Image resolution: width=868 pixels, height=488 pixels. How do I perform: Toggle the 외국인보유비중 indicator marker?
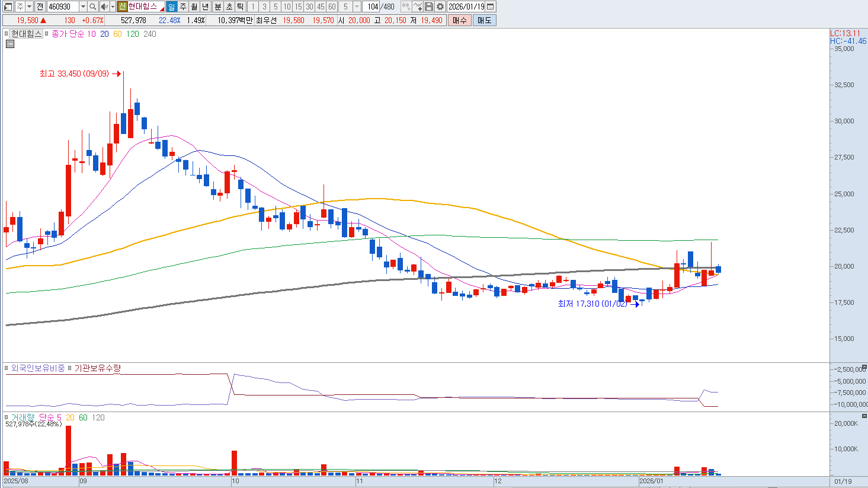(x=8, y=368)
